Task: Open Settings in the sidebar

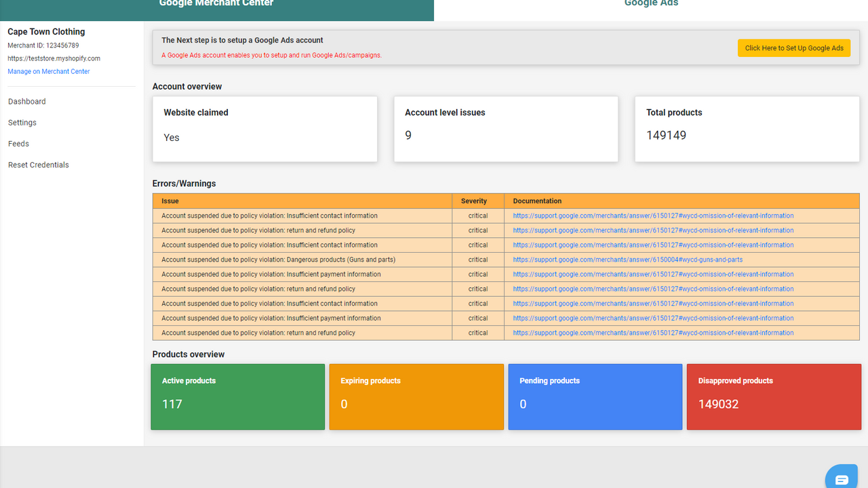Action: 22,123
